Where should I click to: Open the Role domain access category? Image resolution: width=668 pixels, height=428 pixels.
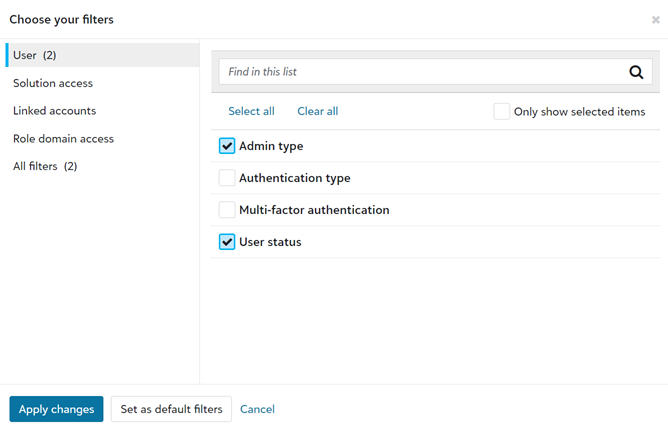pos(63,139)
